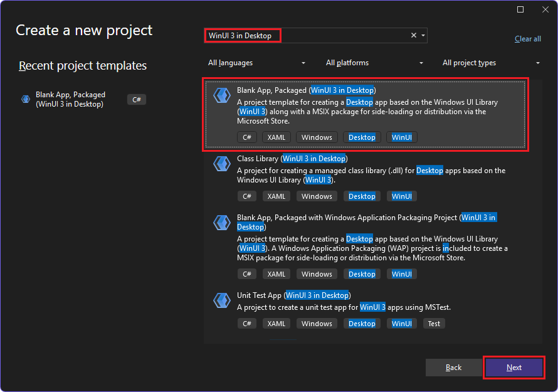The height and width of the screenshot is (392, 558).
Task: Click the C# tag on the Unit Test App
Action: (x=246, y=323)
